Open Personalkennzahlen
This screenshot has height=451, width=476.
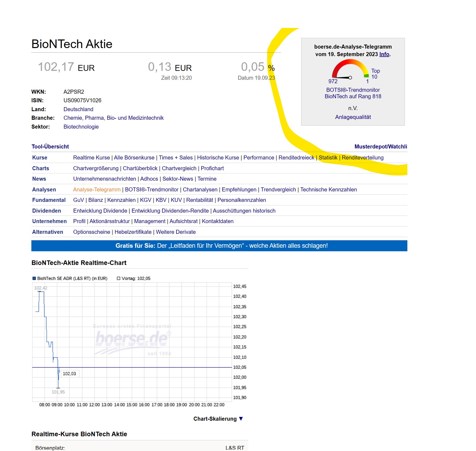pos(242,200)
